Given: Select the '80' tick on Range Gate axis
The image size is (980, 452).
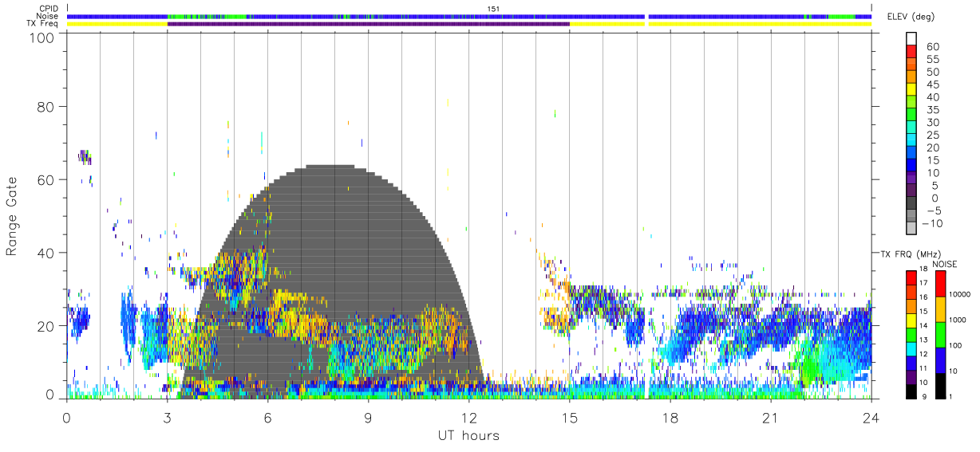Looking at the screenshot, I should coord(47,106).
